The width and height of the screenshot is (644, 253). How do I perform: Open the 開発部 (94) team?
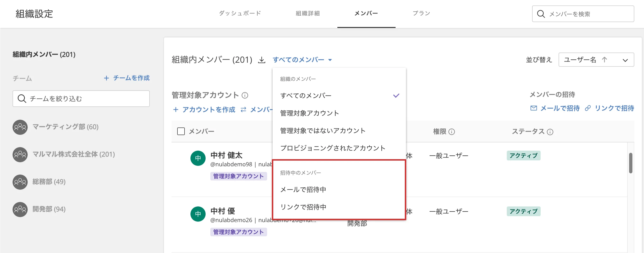pyautogui.click(x=49, y=209)
